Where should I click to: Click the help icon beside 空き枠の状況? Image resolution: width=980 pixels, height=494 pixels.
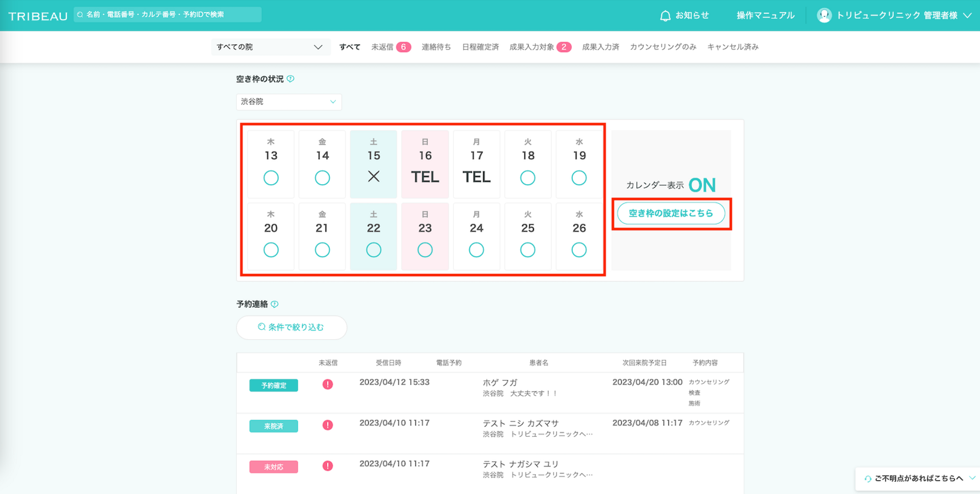pos(291,79)
